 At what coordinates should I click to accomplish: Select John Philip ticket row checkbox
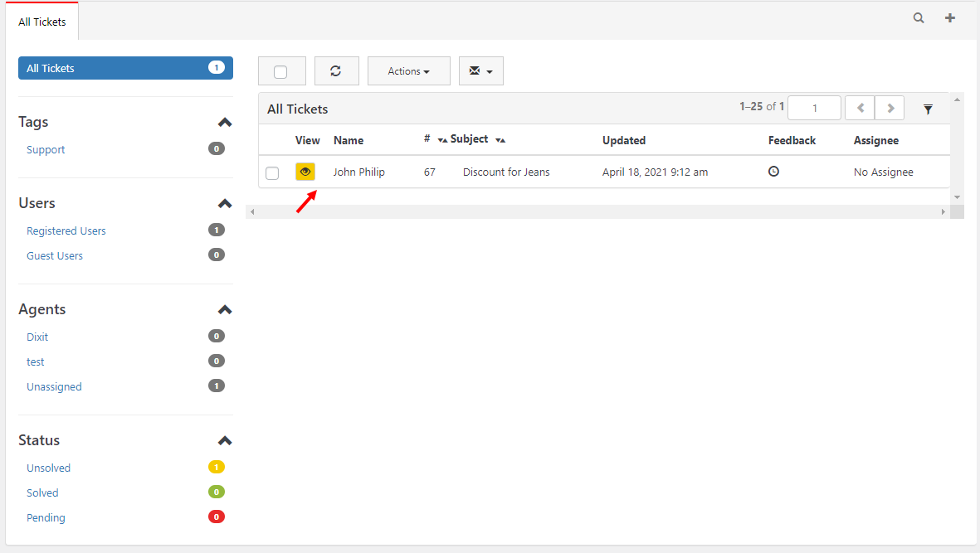[272, 173]
